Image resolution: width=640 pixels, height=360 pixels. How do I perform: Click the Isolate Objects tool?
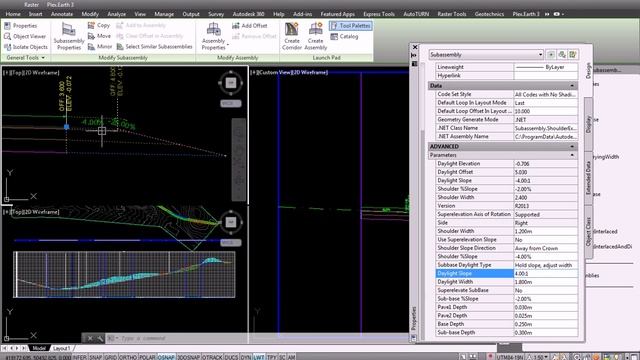pyautogui.click(x=25, y=47)
